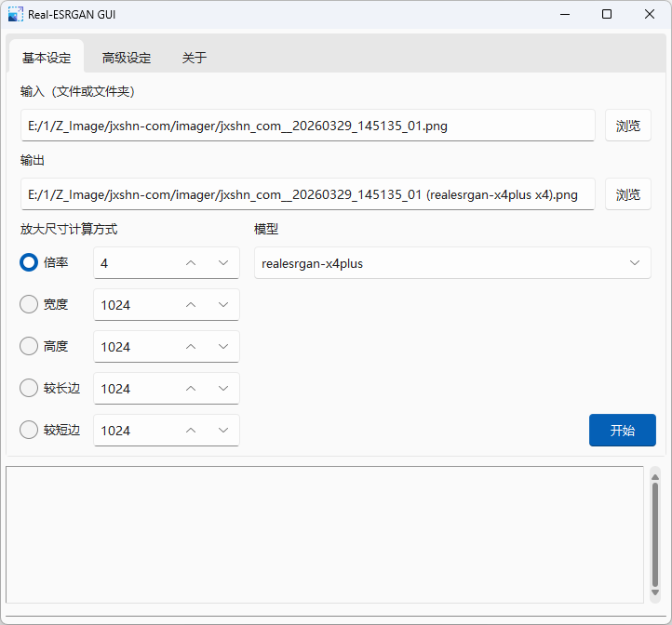Click the Real-ESRGAN app icon in title bar

16,15
